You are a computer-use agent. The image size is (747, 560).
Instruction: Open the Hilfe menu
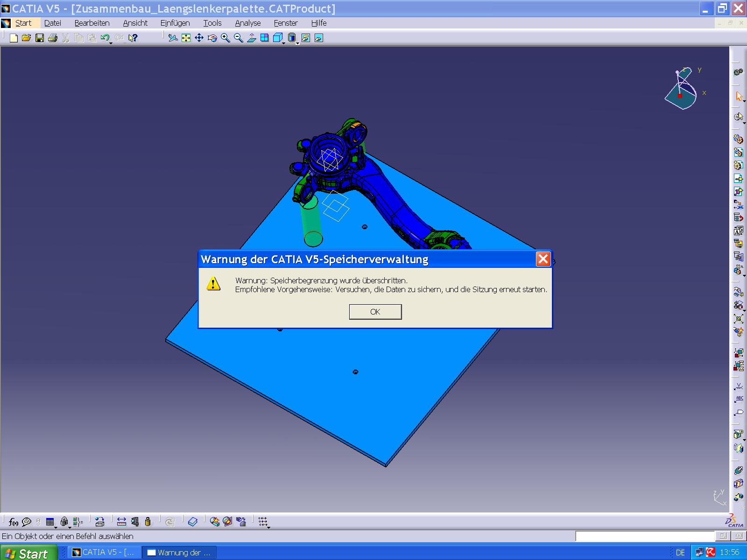319,23
